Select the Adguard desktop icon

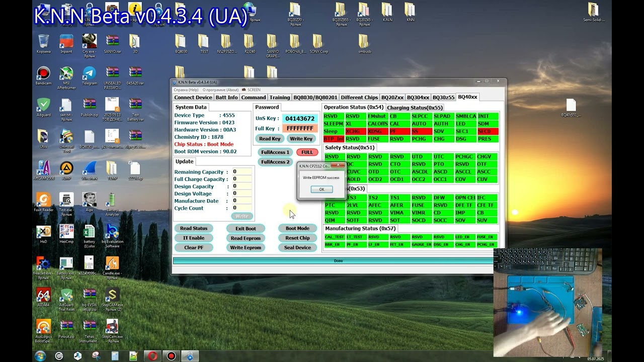(43, 108)
